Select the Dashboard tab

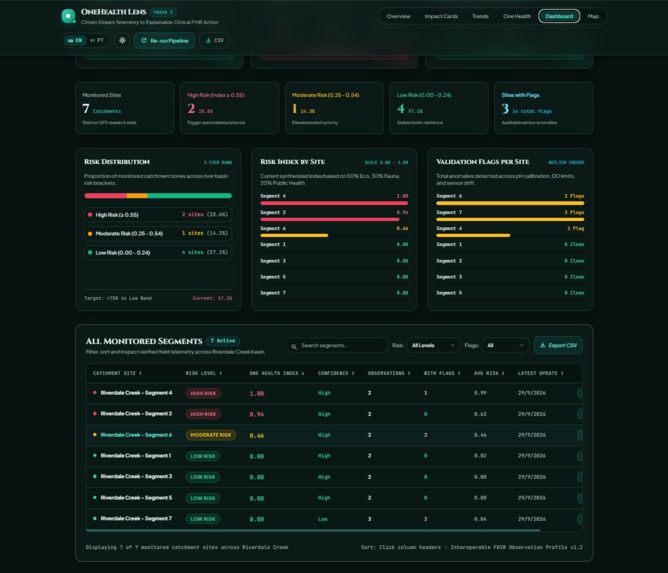coord(559,16)
